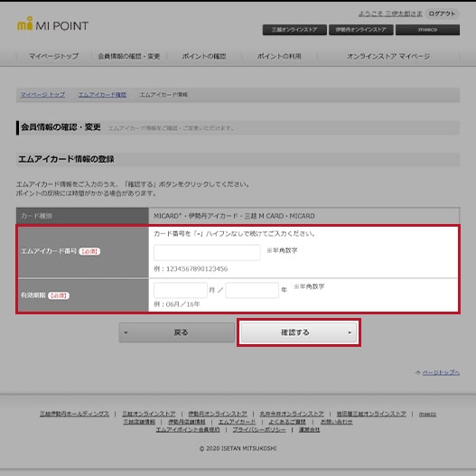Click the 確認する confirm button

click(299, 332)
